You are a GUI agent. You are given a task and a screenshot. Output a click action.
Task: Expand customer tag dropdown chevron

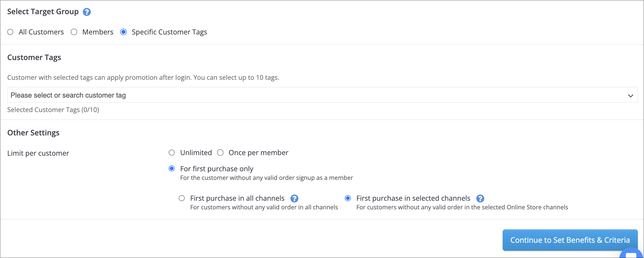click(630, 96)
